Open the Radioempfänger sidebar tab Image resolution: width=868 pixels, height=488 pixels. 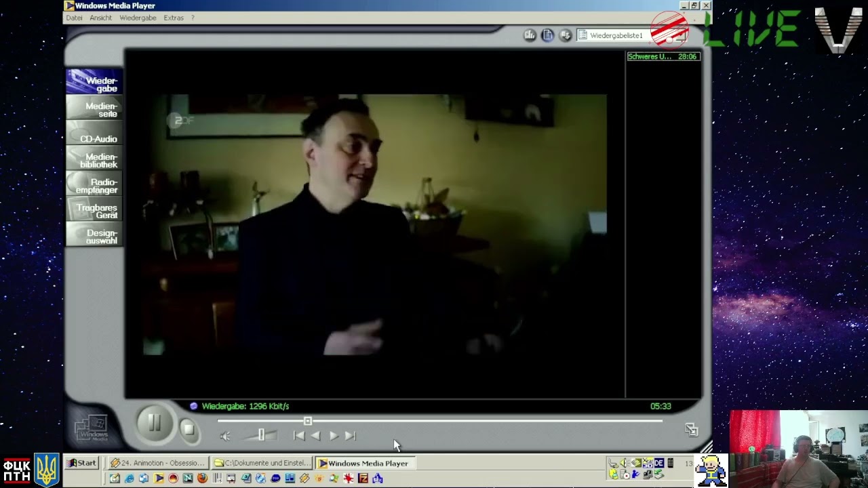pos(94,184)
